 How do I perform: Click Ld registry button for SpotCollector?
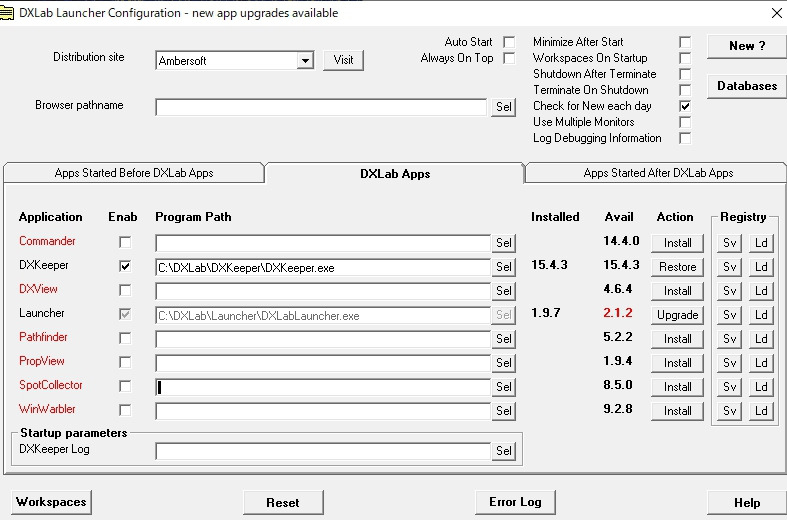tap(761, 387)
